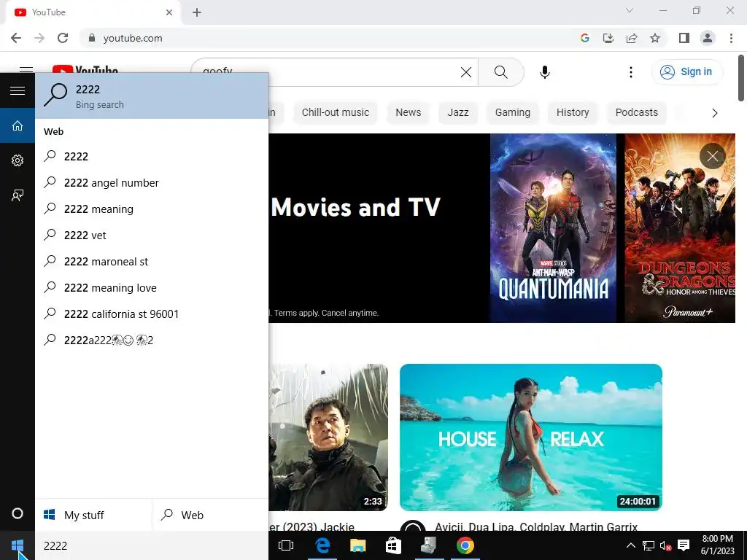747x560 pixels.
Task: Select the Gaming chip
Action: pos(513,112)
